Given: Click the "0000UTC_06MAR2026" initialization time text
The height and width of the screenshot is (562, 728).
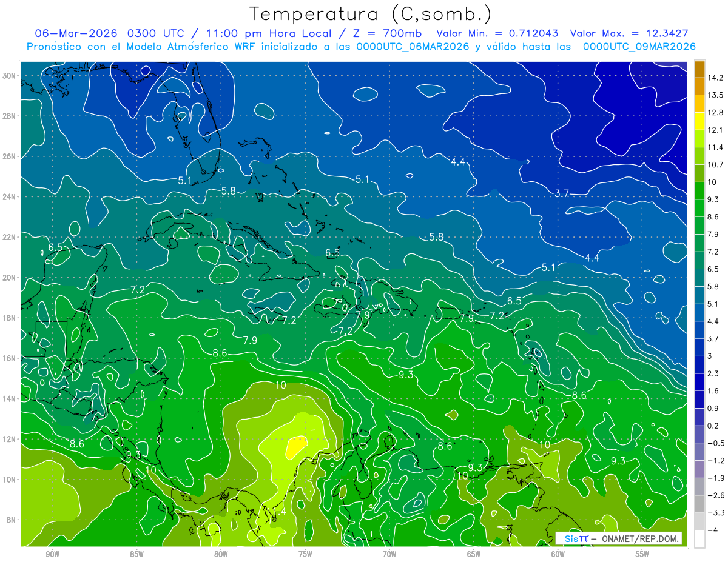Looking at the screenshot, I should coord(411,47).
